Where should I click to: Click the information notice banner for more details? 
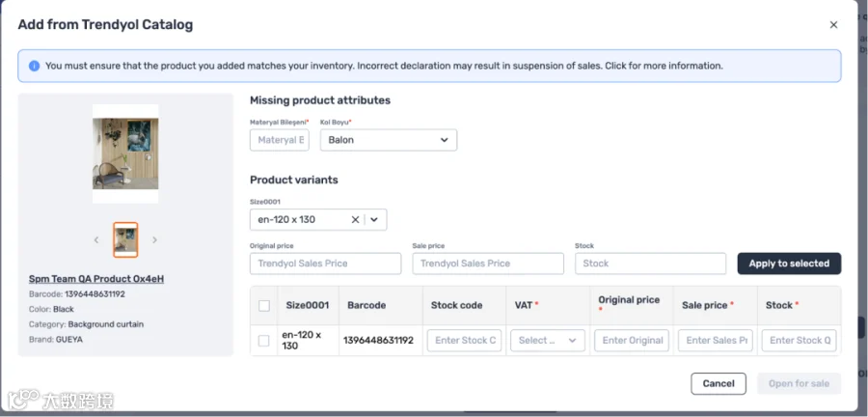click(429, 66)
